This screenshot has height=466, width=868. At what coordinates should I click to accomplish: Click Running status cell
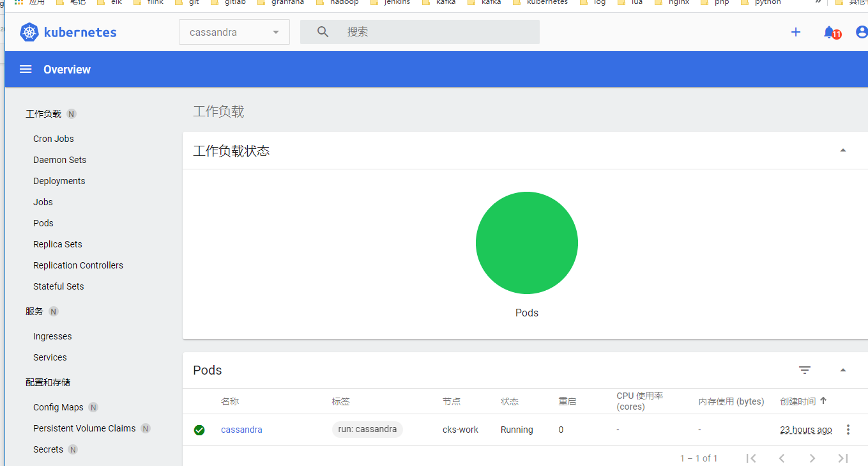[x=517, y=430]
